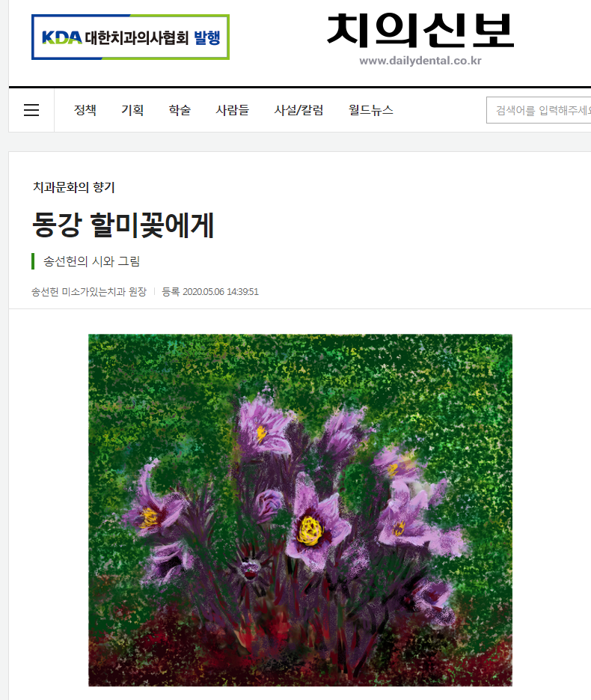Click the KDA 대한치과의사협회 발행 banner
The image size is (591, 700).
[x=130, y=37]
